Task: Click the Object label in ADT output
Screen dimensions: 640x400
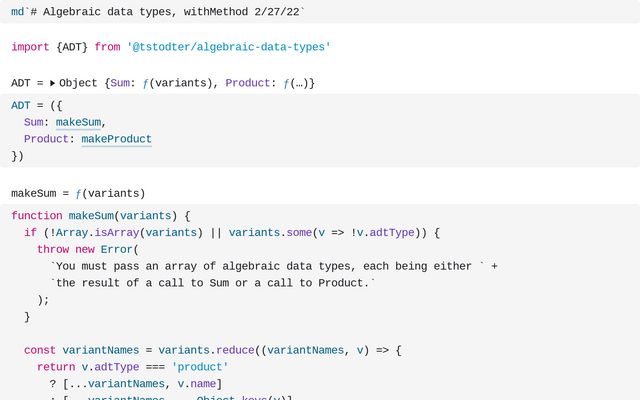Action: coord(78,83)
